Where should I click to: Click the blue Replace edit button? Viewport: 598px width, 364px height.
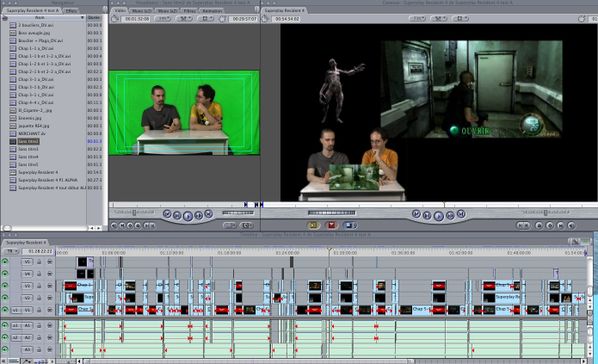point(349,225)
